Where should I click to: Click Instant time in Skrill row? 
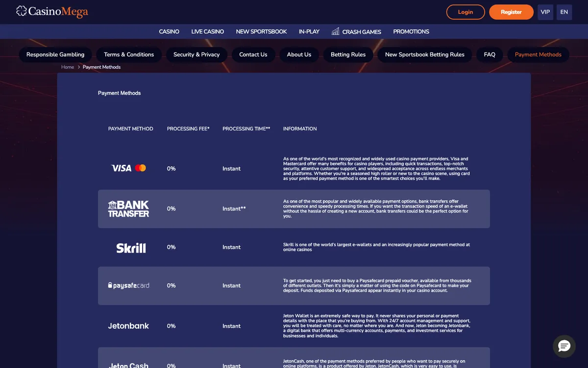coord(231,247)
